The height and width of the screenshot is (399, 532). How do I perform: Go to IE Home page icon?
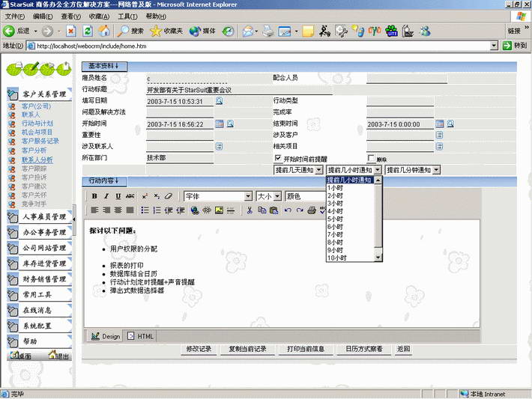104,31
